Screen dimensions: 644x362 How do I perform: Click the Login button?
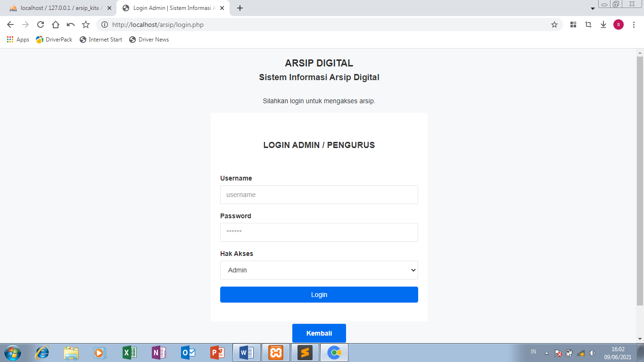319,295
